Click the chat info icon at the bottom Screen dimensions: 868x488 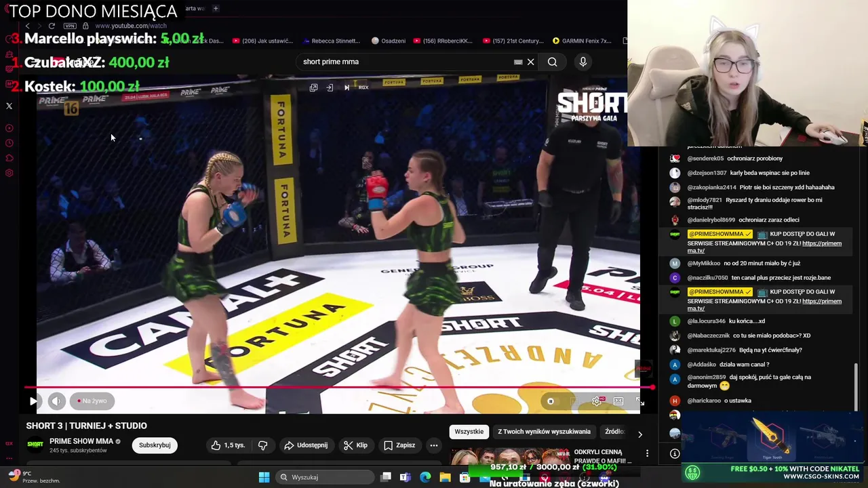click(675, 453)
